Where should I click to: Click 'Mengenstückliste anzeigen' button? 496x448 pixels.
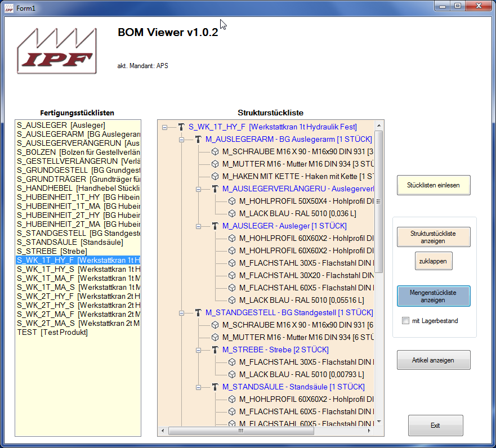433,296
